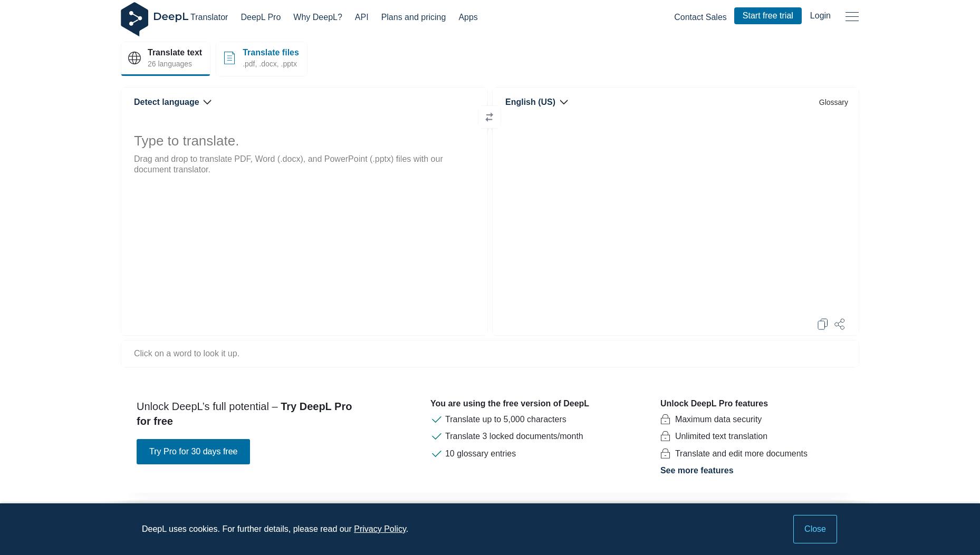This screenshot has height=555, width=980.
Task: Open the Privacy Policy link
Action: (x=380, y=529)
